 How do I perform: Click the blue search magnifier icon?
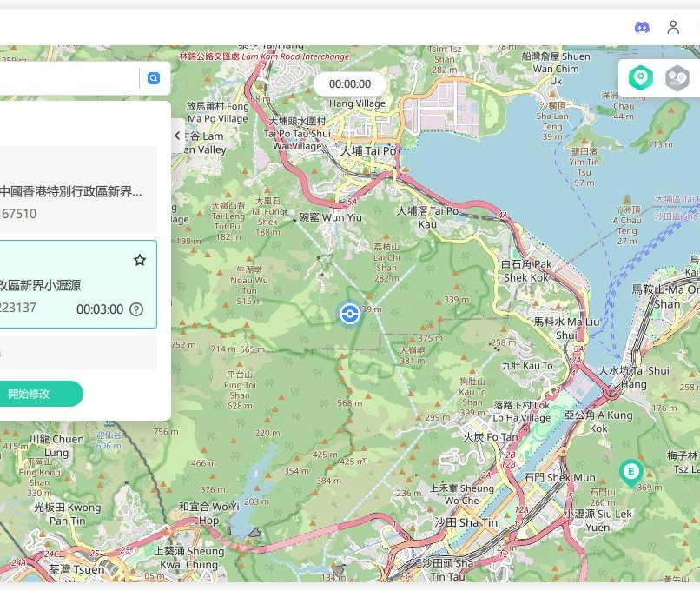[x=154, y=78]
